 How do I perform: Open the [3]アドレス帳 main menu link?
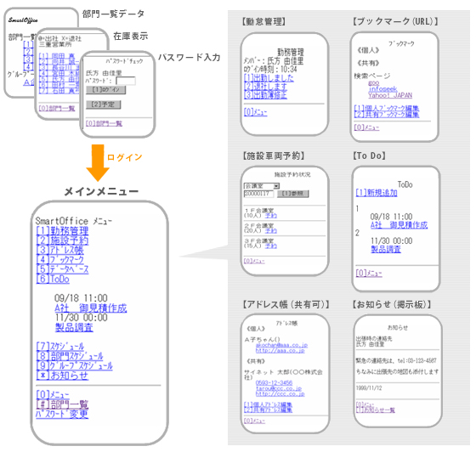(x=59, y=251)
